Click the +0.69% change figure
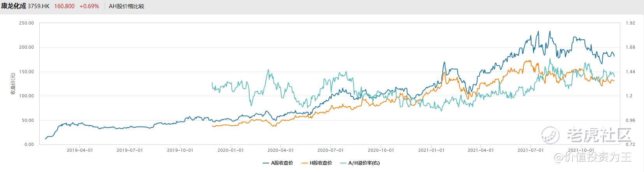 [x=89, y=6]
